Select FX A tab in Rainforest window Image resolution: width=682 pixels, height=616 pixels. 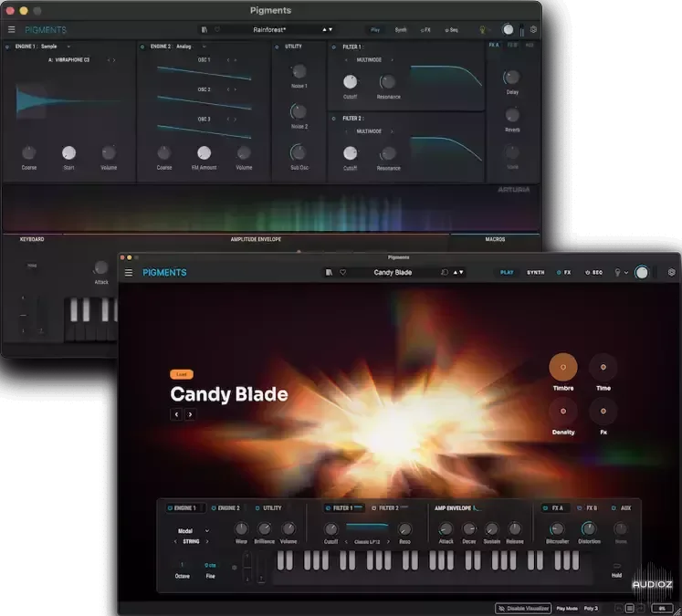[x=494, y=45]
